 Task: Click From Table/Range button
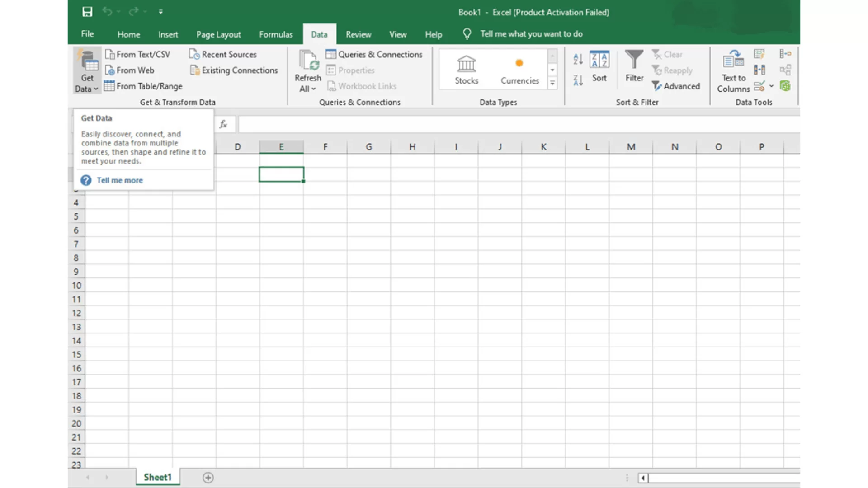coord(143,86)
